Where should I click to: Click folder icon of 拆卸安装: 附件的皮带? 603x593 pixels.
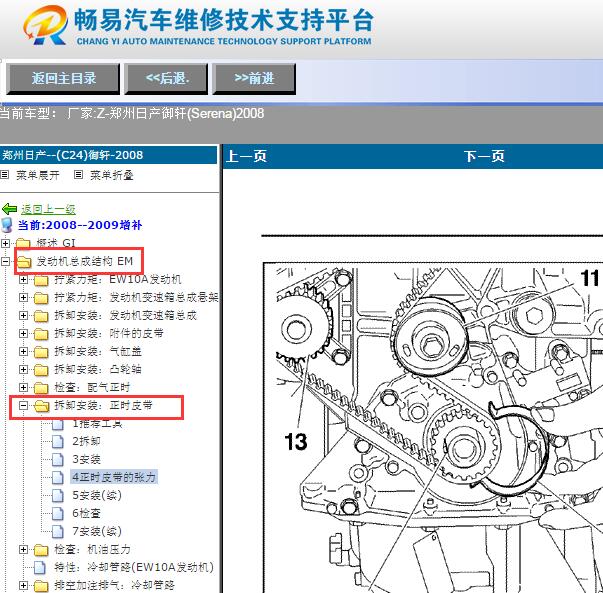click(41, 334)
